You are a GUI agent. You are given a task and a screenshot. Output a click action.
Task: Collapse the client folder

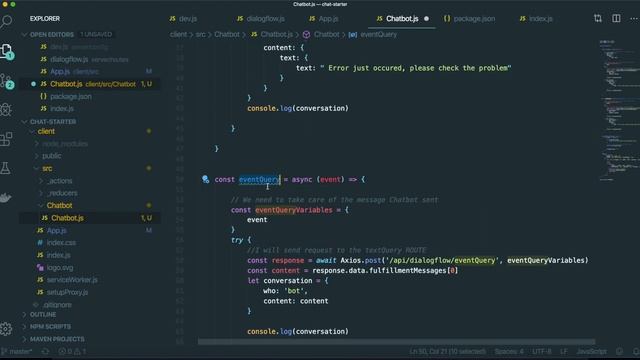46,131
